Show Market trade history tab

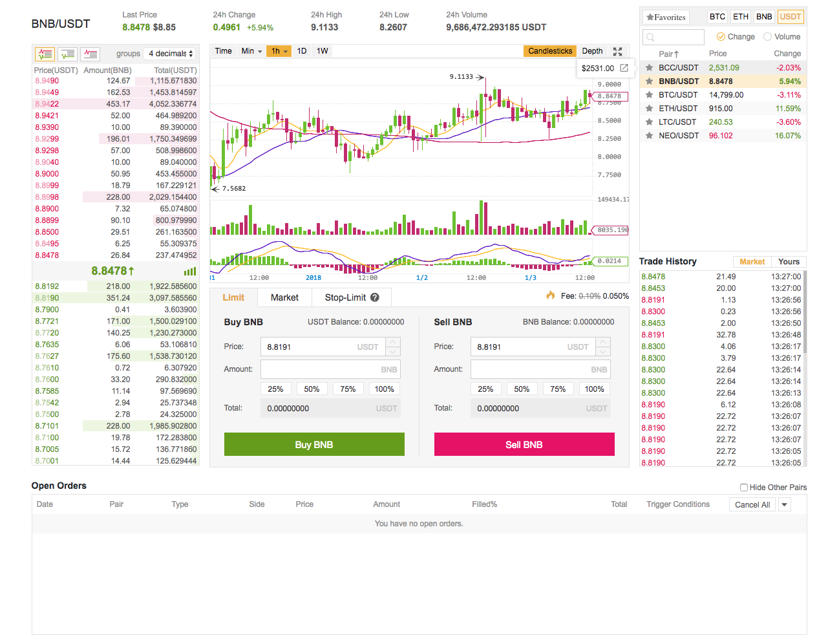click(752, 262)
